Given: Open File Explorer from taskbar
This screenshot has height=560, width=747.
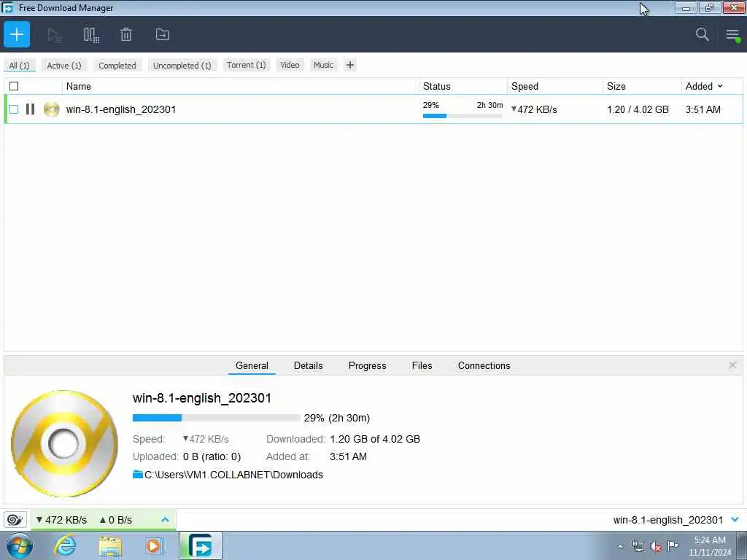Looking at the screenshot, I should click(x=111, y=545).
